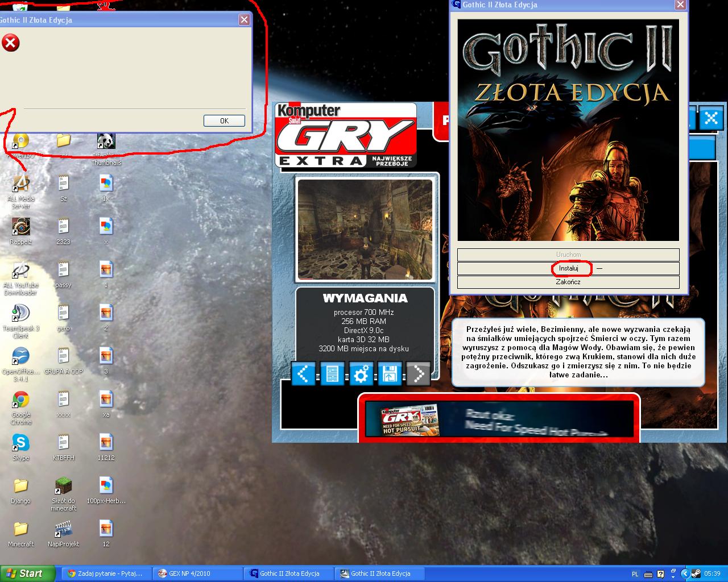Close the empty Gothic II error dialog

[244, 20]
